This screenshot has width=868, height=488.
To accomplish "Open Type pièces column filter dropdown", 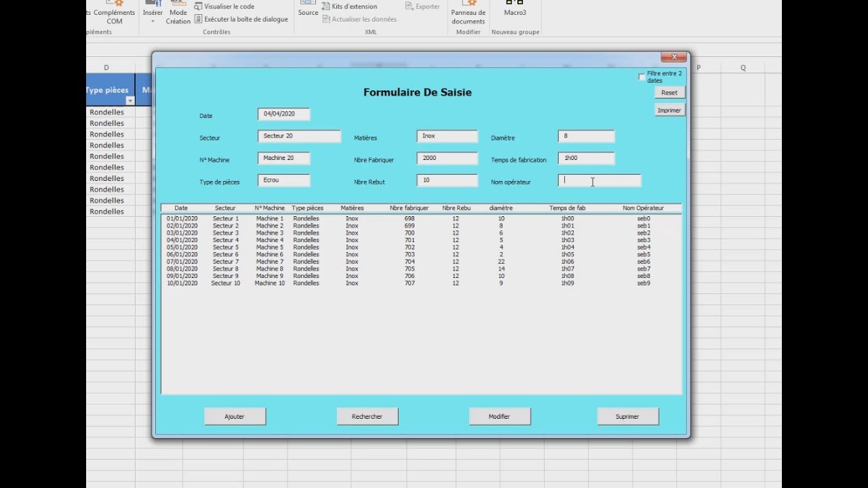I will [x=130, y=101].
